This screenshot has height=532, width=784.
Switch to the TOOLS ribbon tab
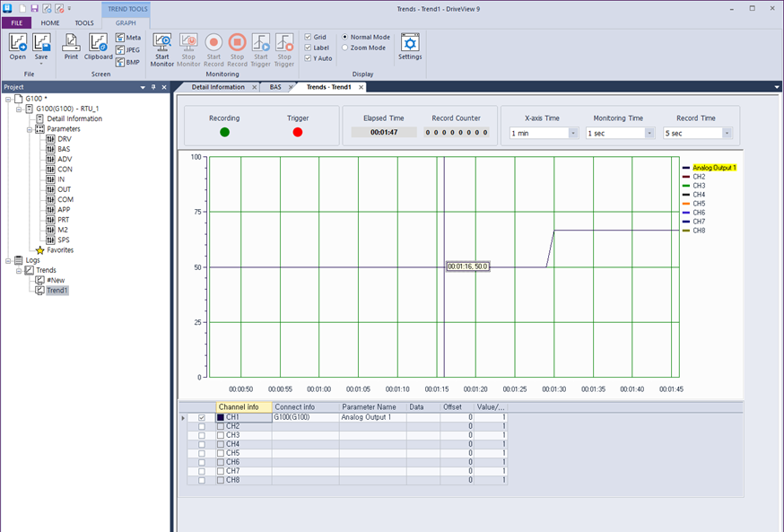84,23
